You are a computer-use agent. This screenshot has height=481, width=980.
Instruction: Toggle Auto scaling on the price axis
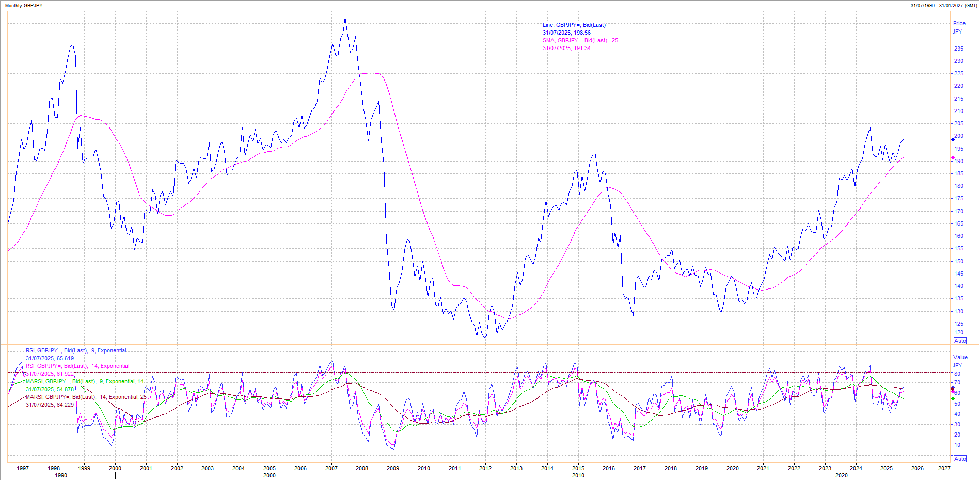click(960, 341)
